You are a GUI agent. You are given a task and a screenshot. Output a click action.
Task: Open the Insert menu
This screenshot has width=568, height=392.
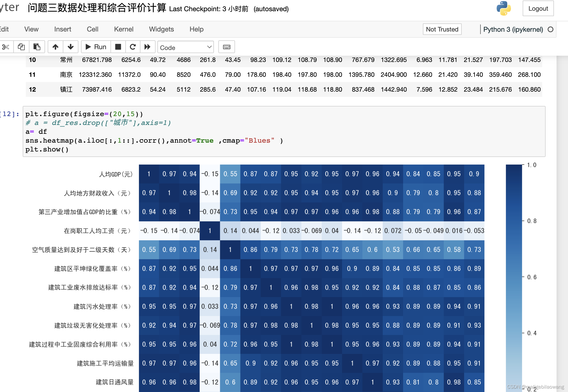coord(63,29)
